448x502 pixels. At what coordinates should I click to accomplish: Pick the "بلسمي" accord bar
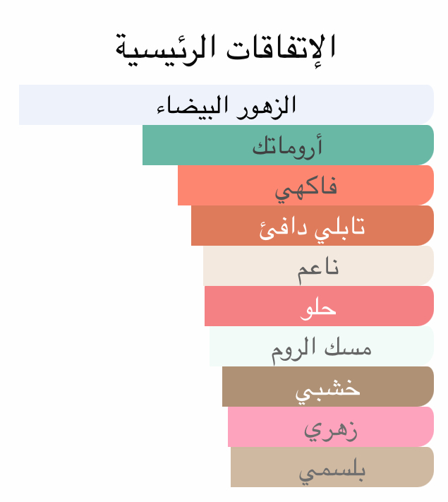click(x=332, y=467)
